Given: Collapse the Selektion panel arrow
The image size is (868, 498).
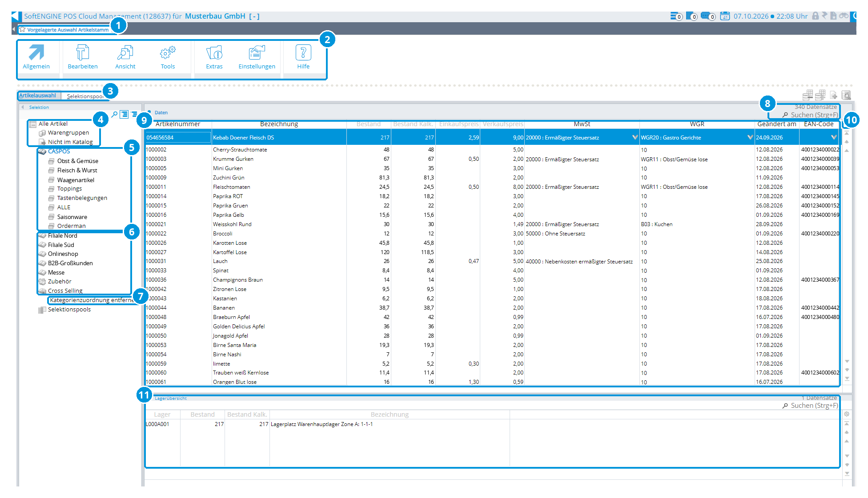Looking at the screenshot, I should pyautogui.click(x=23, y=107).
